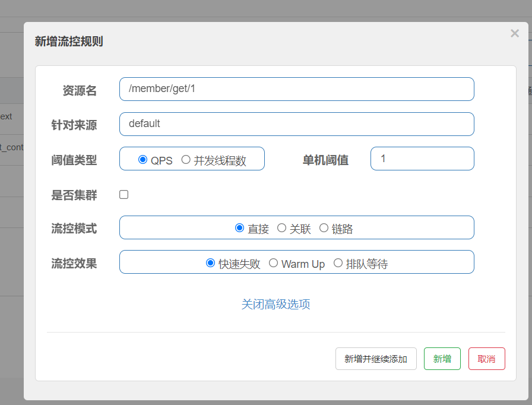532x405 pixels.
Task: Focus the 针对来源 text field
Action: click(296, 124)
